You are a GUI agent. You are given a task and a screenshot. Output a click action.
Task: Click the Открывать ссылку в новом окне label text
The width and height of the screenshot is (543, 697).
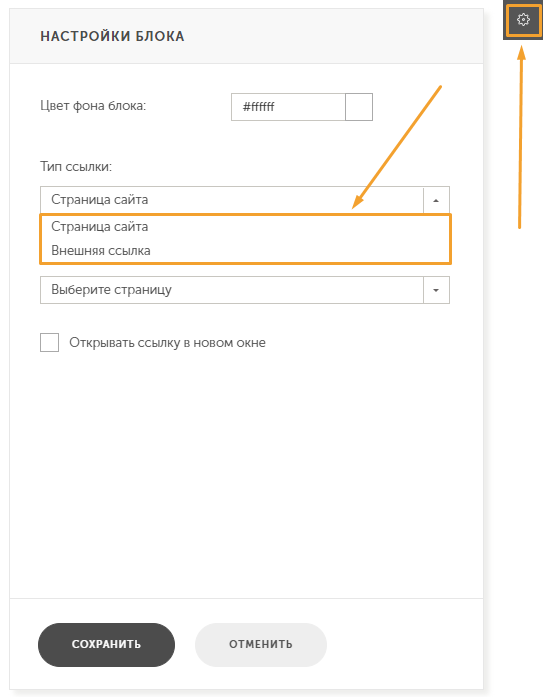coord(167,343)
